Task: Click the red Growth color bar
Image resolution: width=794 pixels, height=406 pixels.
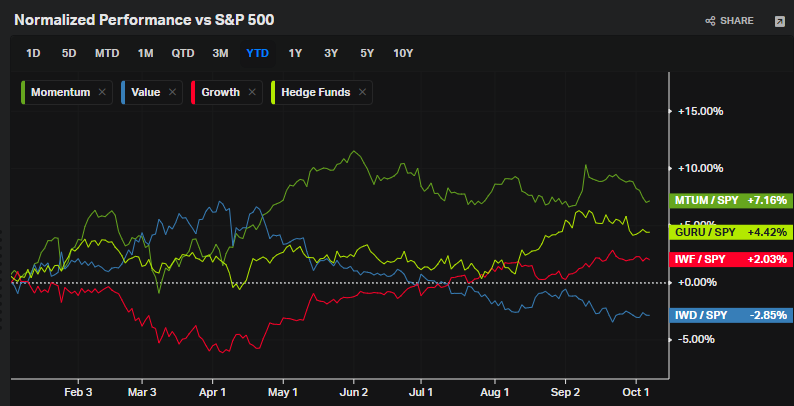Action: tap(193, 92)
